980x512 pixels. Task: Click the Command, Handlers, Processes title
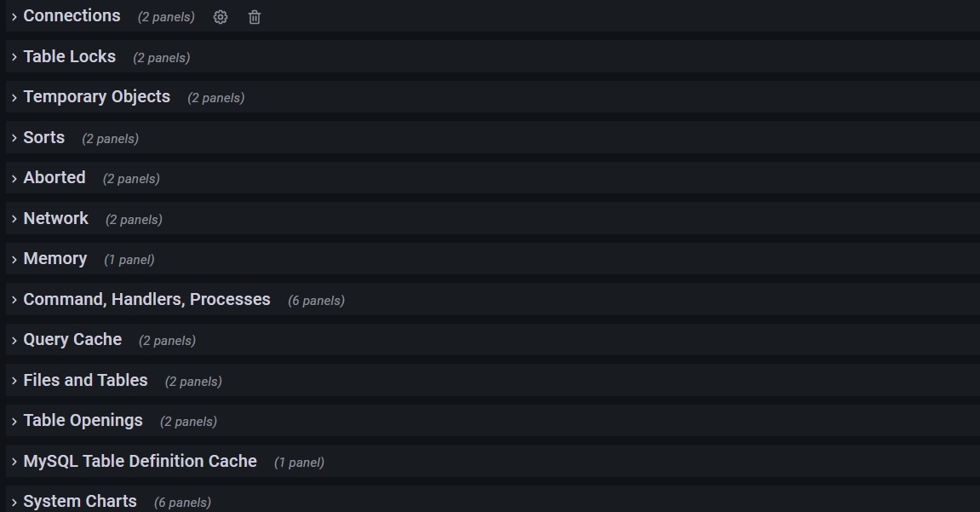(146, 300)
